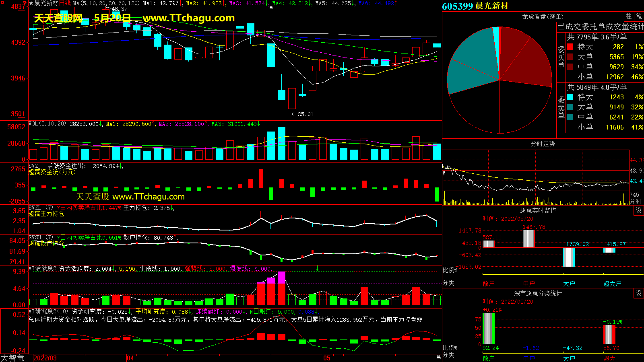Click the red 特大 buy-order color swatch

pos(570,47)
